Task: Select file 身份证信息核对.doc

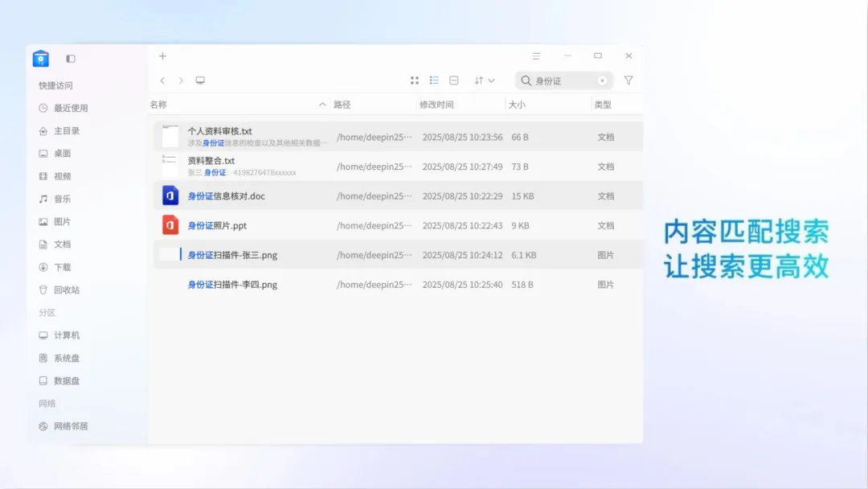Action: point(398,196)
